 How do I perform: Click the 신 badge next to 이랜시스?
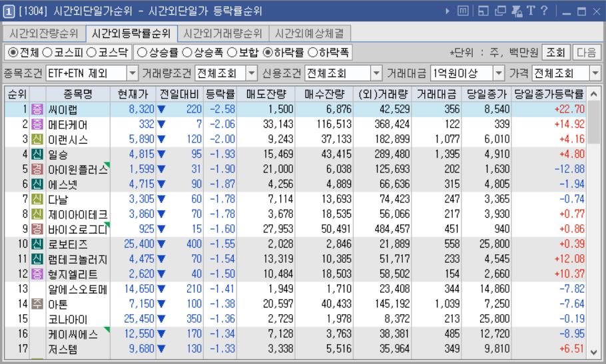pyautogui.click(x=37, y=139)
